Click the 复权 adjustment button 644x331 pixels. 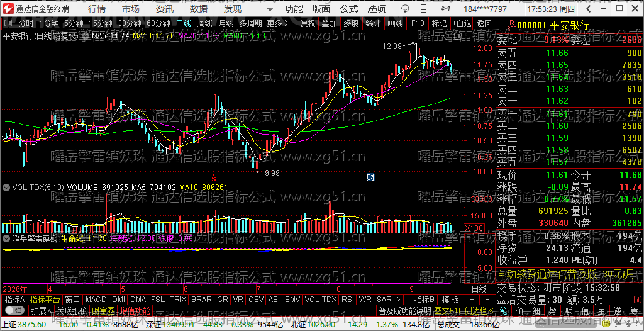[308, 24]
